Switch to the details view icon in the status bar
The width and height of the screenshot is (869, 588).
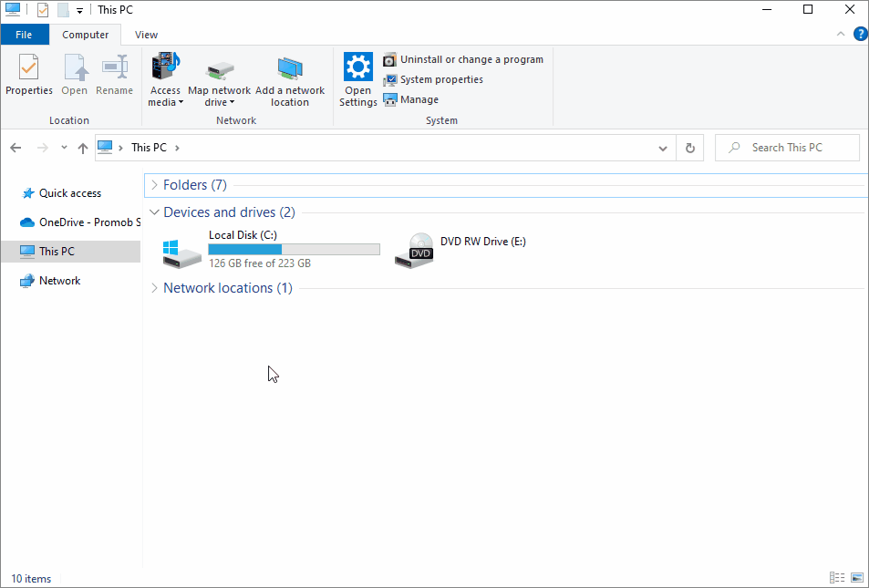pos(837,577)
